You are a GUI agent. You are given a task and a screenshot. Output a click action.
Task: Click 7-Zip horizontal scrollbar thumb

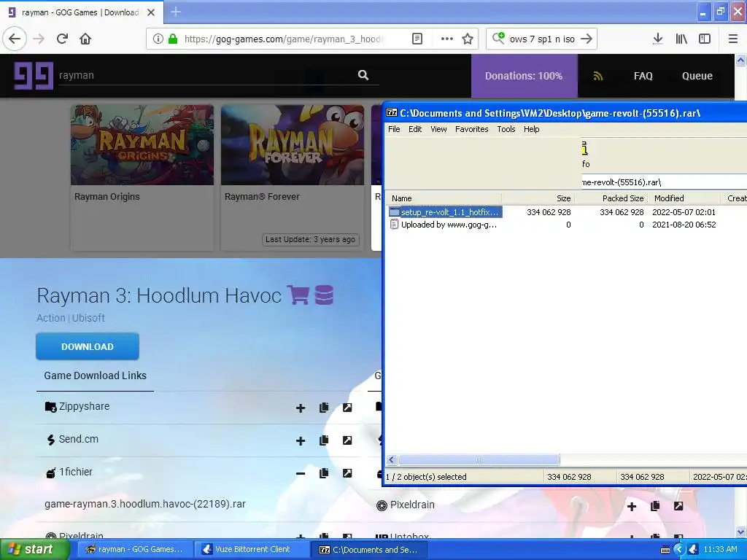tap(479, 460)
